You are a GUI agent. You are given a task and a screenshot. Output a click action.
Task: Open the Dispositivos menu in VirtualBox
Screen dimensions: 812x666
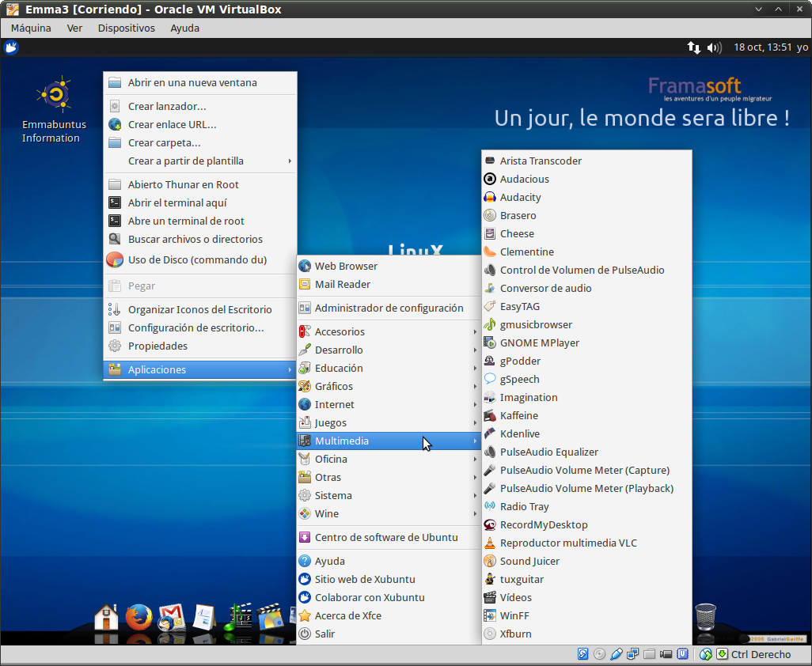point(126,28)
